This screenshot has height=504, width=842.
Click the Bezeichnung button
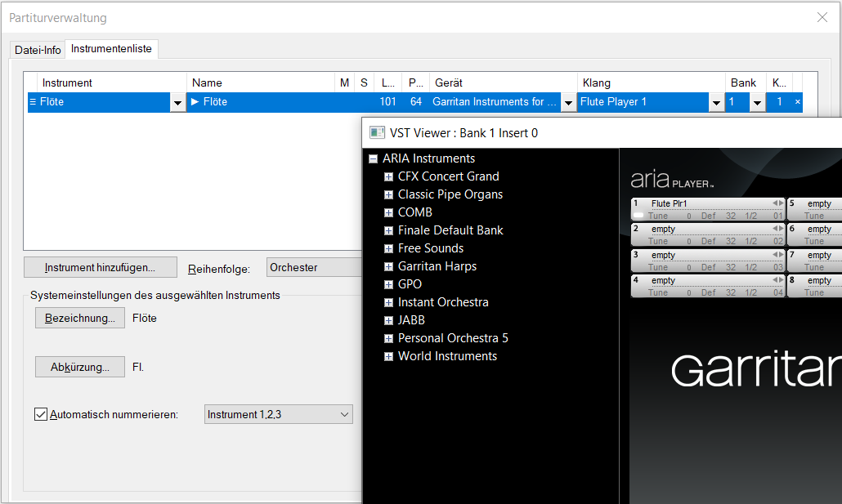(80, 318)
